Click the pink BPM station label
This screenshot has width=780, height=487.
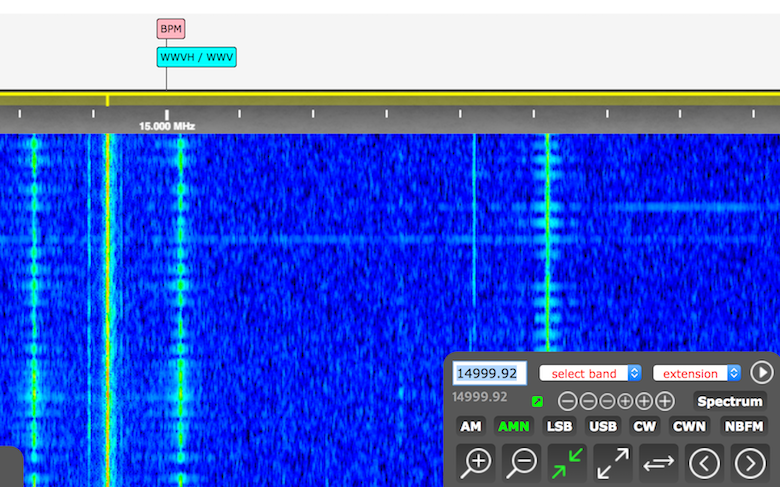[x=171, y=29]
